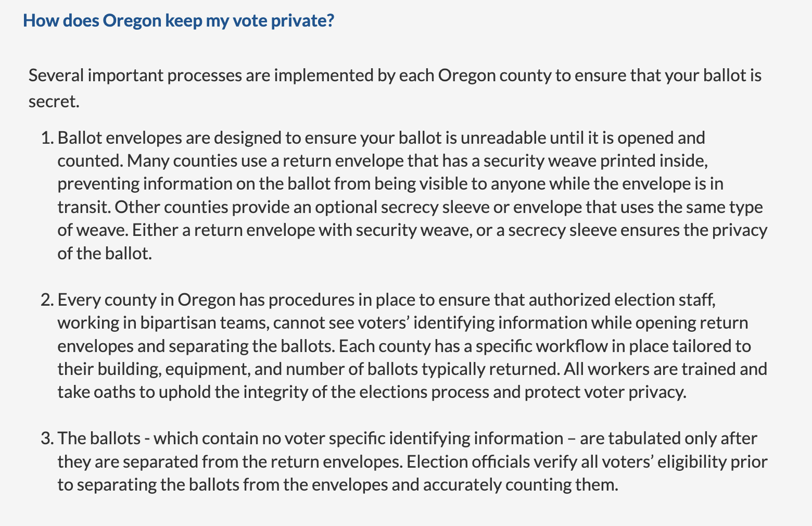Click the word 'secret.' ending the intro
Screen dimensions: 812x526
pyautogui.click(x=54, y=101)
